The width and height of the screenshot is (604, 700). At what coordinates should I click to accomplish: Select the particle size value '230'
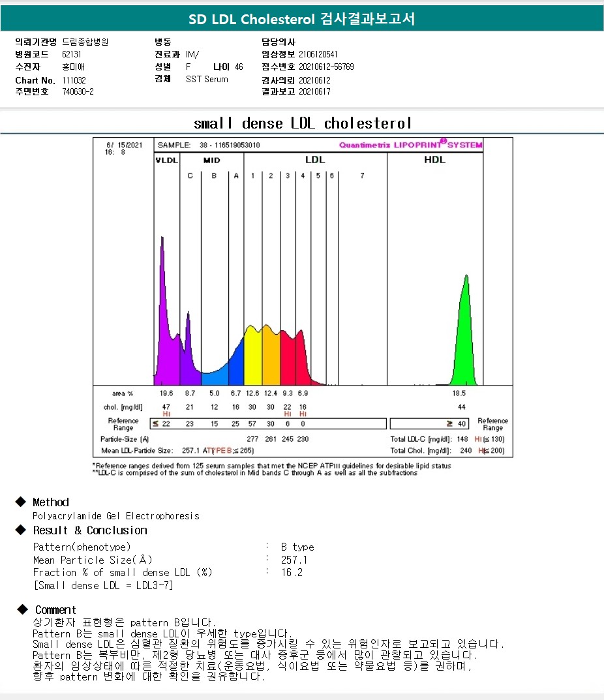pyautogui.click(x=303, y=439)
